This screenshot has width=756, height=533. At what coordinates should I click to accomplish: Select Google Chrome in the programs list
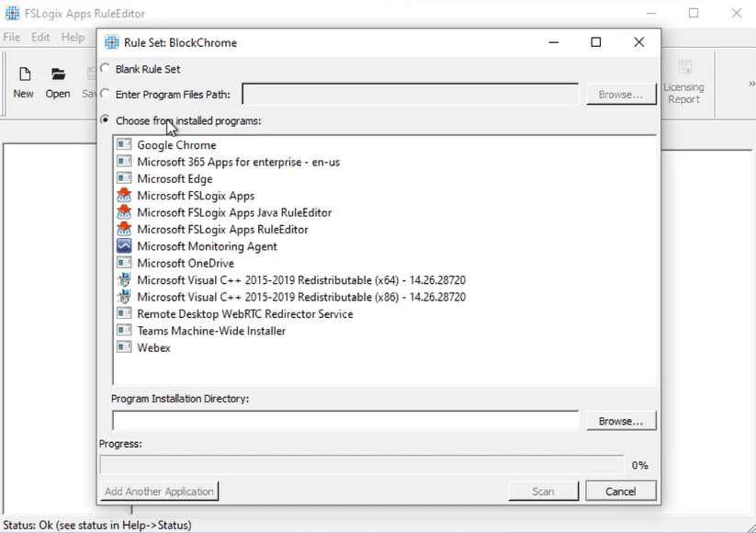click(176, 144)
